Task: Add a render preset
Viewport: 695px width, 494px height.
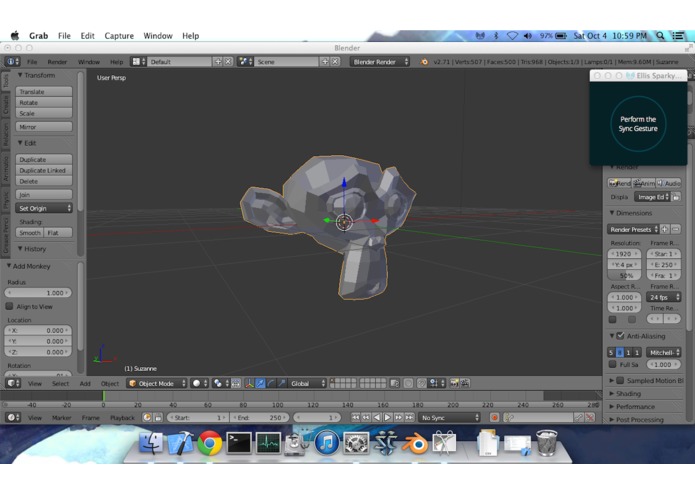Action: (665, 229)
